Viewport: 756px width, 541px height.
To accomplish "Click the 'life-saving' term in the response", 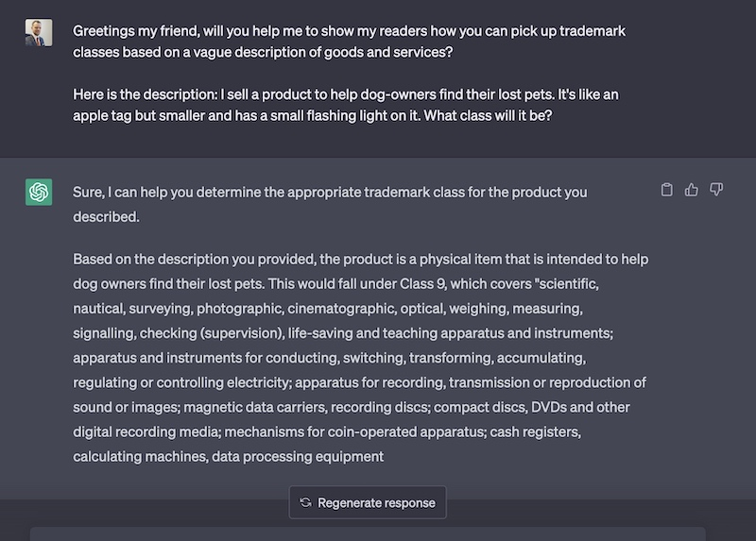I will point(320,333).
